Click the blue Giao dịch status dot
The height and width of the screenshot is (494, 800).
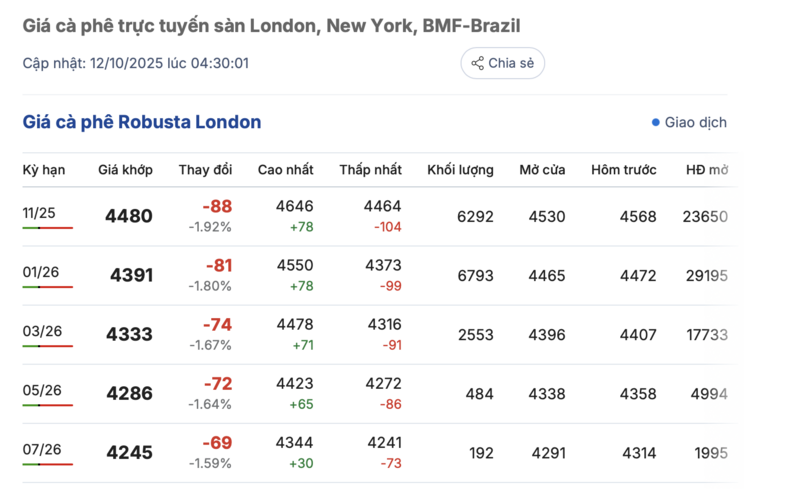pos(656,122)
